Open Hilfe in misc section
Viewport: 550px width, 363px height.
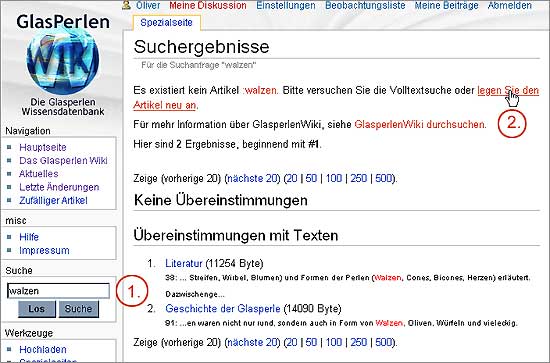29,237
